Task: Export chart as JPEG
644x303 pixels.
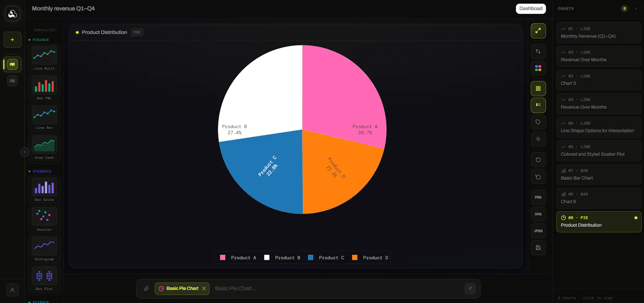Action: pyautogui.click(x=538, y=231)
